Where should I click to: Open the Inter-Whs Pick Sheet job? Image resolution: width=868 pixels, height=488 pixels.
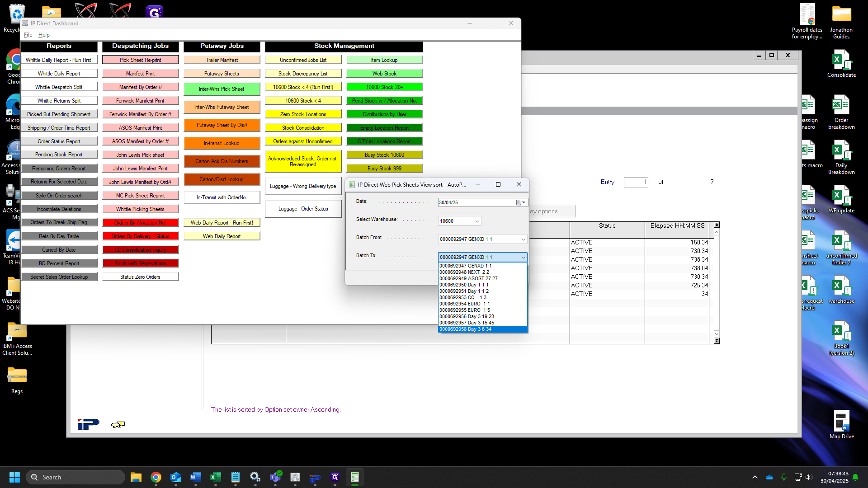tap(222, 89)
